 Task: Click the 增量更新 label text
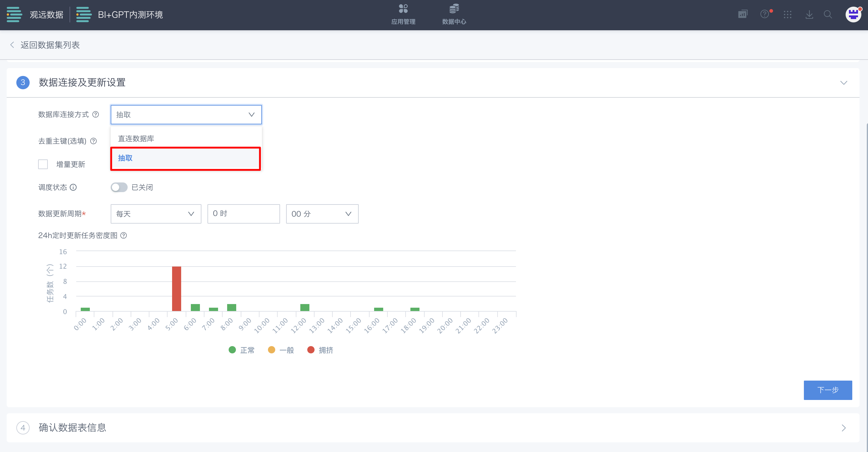point(70,164)
